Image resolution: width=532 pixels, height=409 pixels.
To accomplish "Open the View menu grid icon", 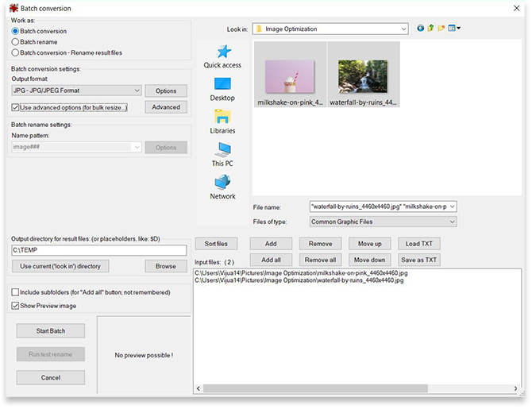I will coord(453,29).
